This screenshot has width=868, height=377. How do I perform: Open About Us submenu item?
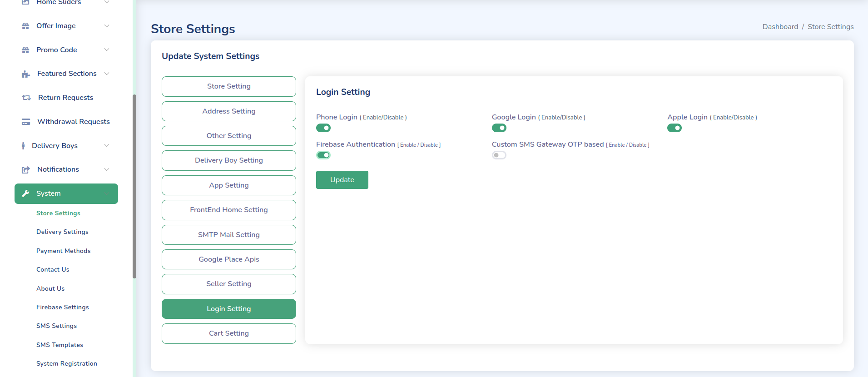click(50, 288)
